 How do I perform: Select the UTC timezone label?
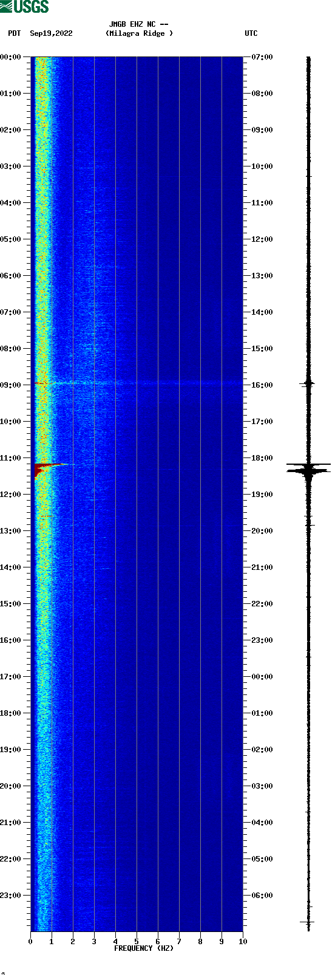pyautogui.click(x=251, y=33)
